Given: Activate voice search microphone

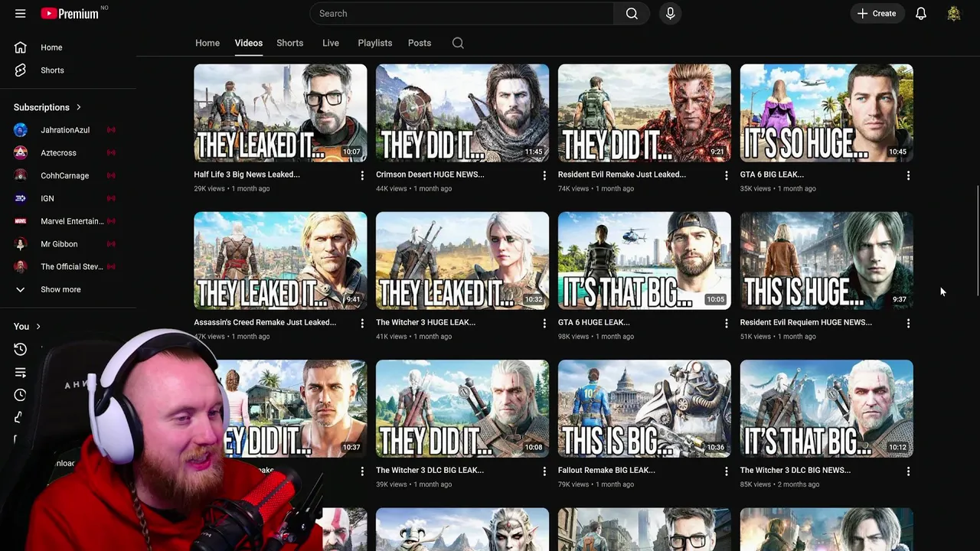Looking at the screenshot, I should tap(670, 13).
